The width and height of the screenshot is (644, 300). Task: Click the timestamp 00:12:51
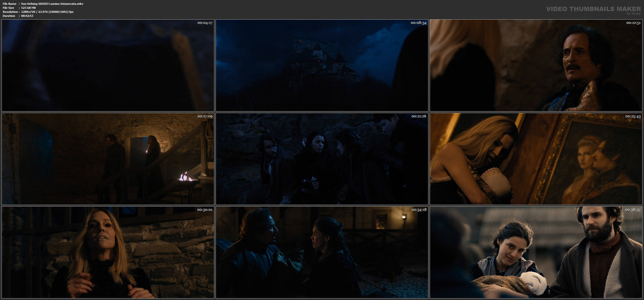[633, 23]
